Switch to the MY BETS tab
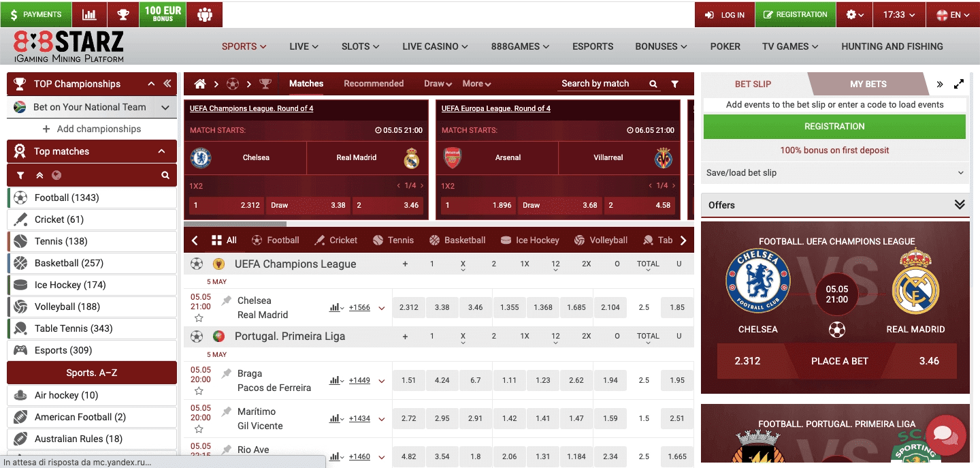The width and height of the screenshot is (980, 468). pyautogui.click(x=868, y=84)
